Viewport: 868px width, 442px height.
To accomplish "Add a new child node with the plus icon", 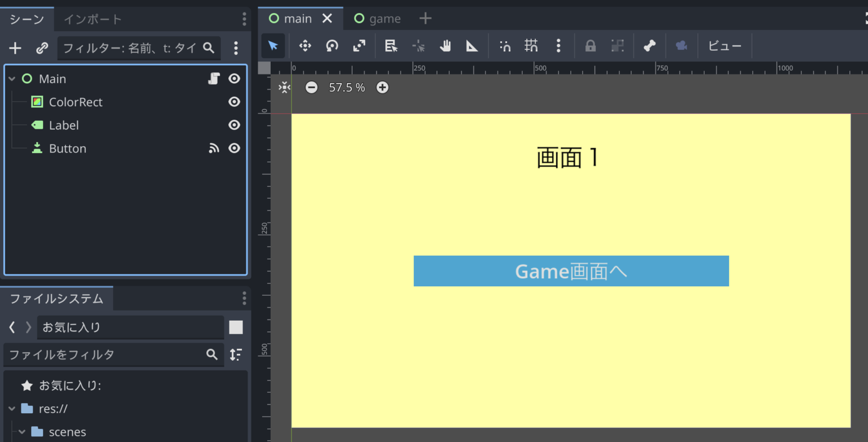I will coord(15,48).
